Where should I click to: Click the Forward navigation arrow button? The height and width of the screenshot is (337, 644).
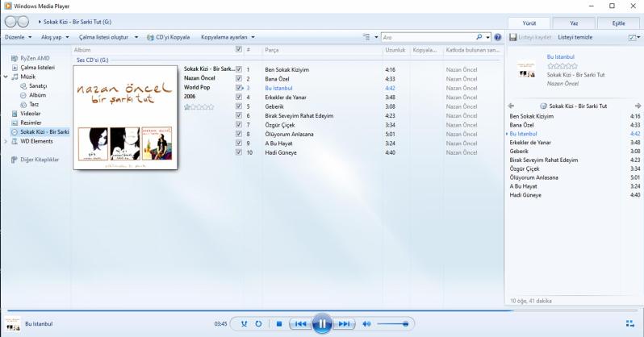[x=23, y=22]
